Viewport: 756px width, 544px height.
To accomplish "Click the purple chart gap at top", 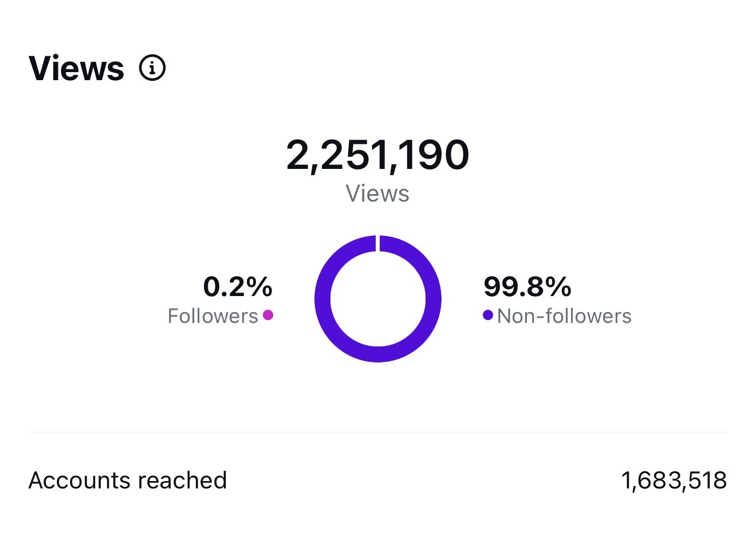I will [x=378, y=242].
